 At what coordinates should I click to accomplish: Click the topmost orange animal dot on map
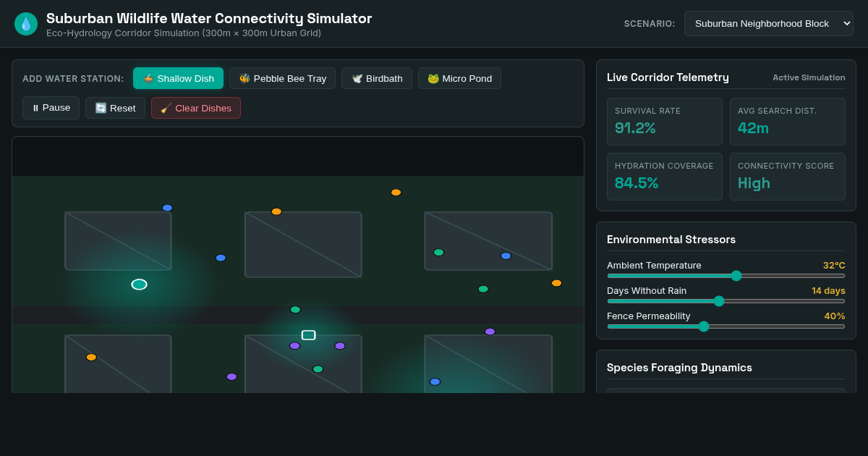pyautogui.click(x=396, y=193)
